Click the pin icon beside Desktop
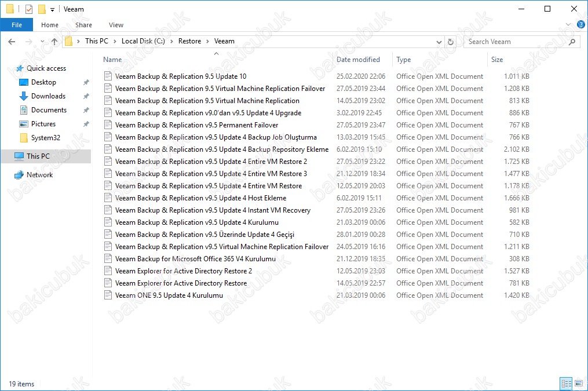Image resolution: width=588 pixels, height=391 pixels. (86, 82)
